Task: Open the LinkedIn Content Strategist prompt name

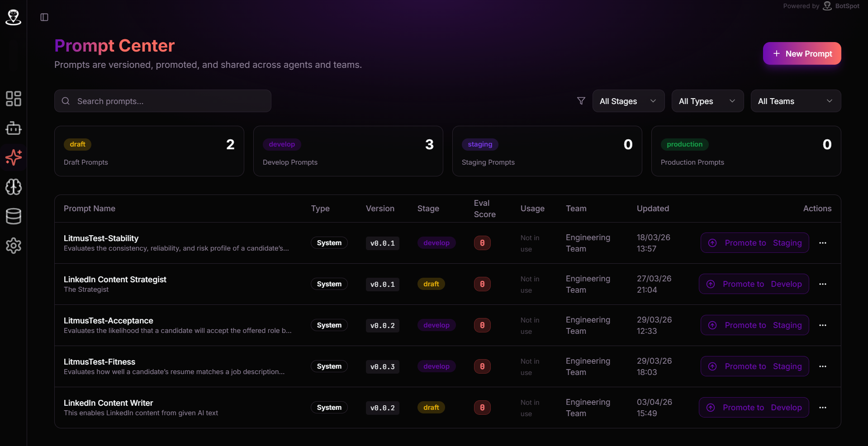Action: [115, 280]
